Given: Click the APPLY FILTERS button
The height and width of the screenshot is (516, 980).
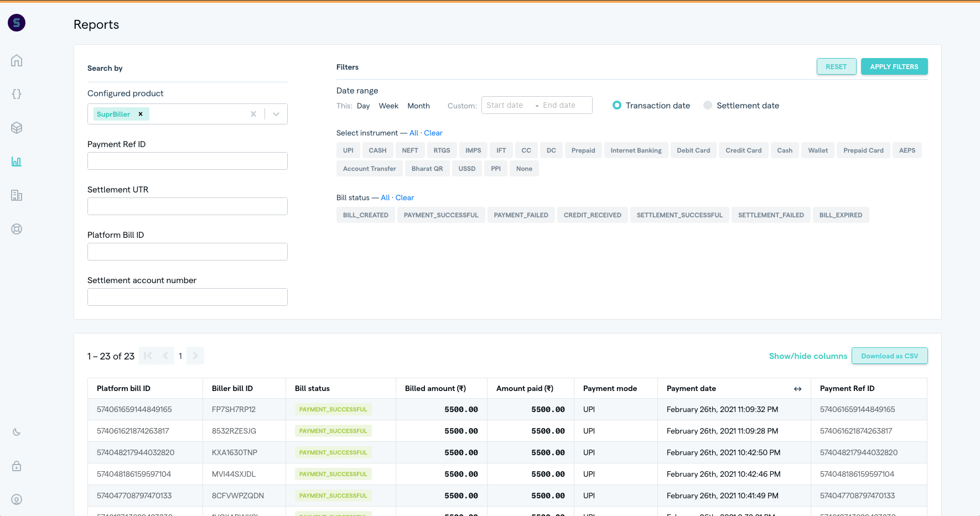Looking at the screenshot, I should pos(894,66).
